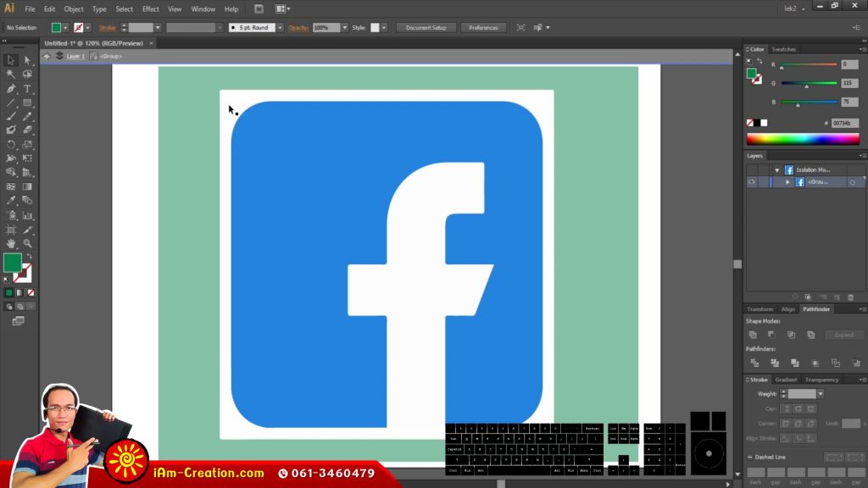868x488 pixels.
Task: Click Divide in Pathfinders row
Action: 754,363
